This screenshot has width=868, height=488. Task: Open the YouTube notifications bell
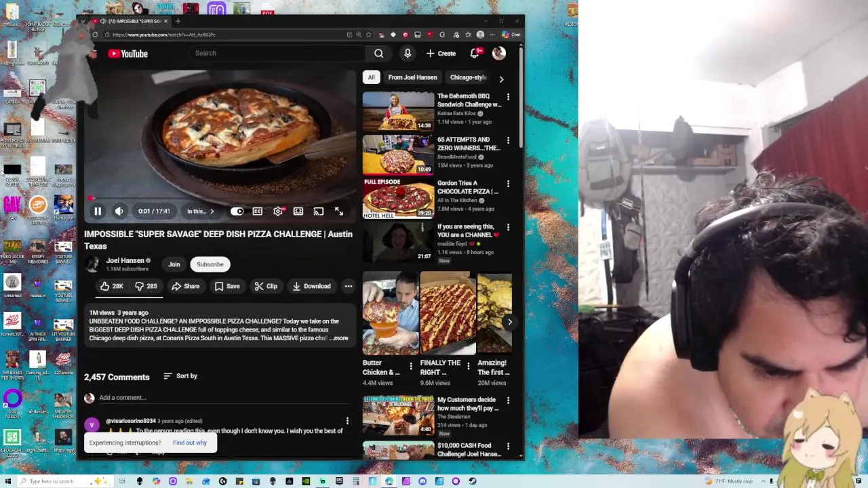click(475, 54)
